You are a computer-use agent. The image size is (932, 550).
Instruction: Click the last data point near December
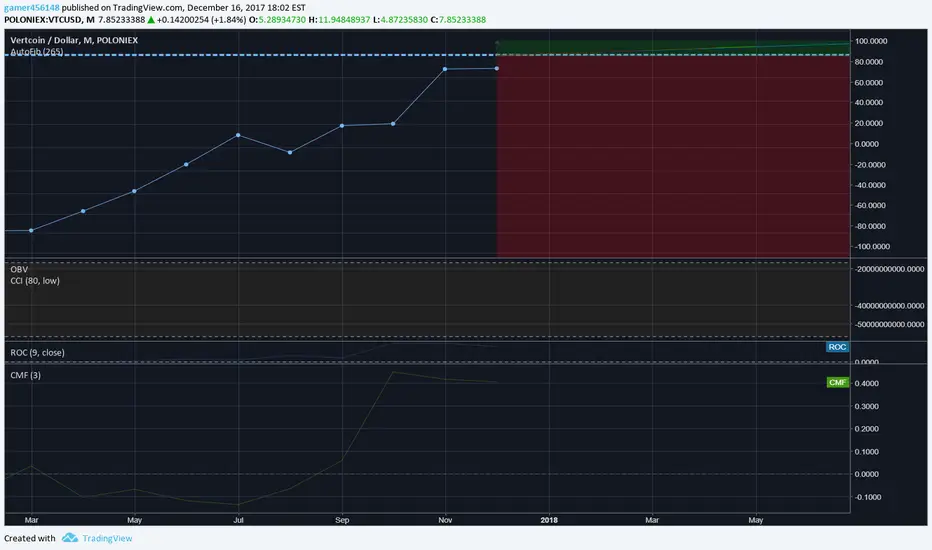coord(496,68)
